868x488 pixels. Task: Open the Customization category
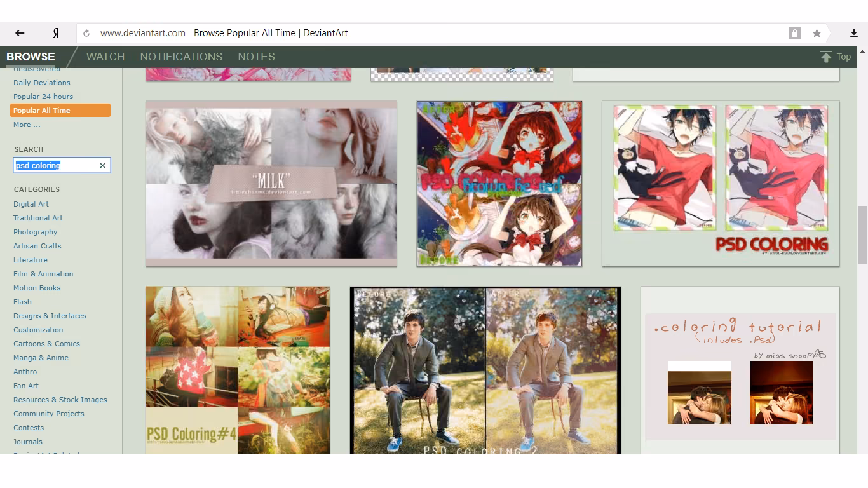point(38,330)
